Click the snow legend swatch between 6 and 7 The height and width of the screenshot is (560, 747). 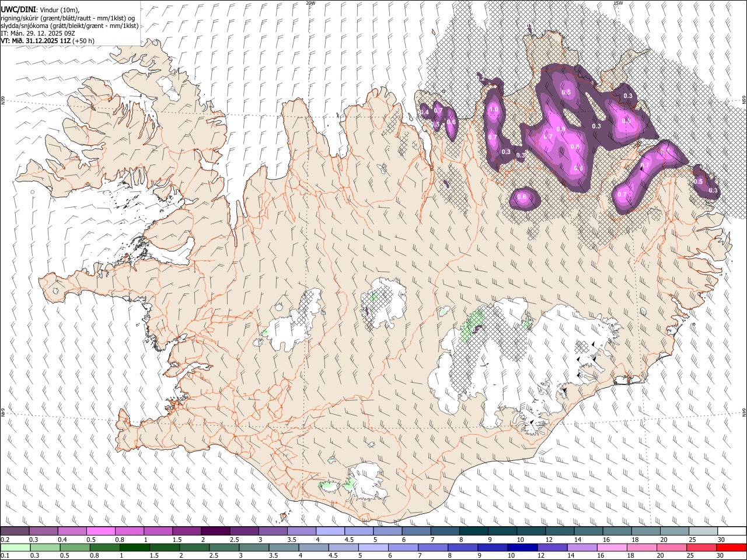(416, 531)
